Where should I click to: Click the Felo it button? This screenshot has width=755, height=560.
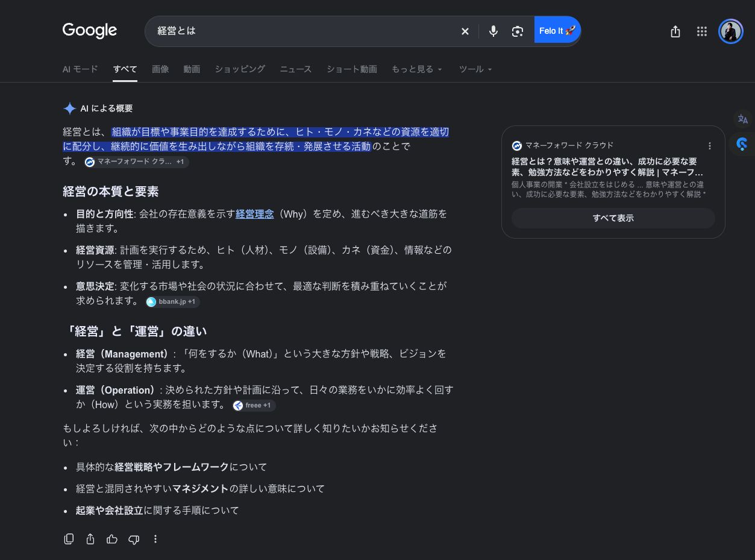coord(557,31)
